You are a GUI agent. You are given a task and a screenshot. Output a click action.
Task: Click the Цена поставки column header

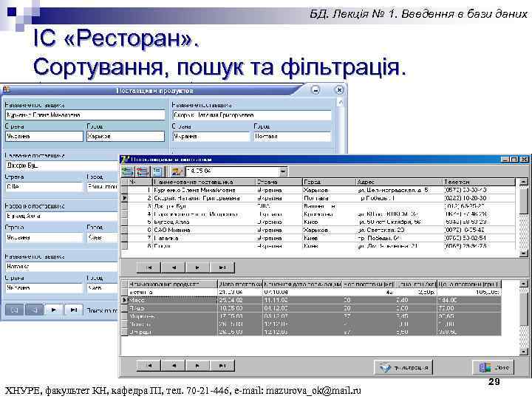point(468,284)
